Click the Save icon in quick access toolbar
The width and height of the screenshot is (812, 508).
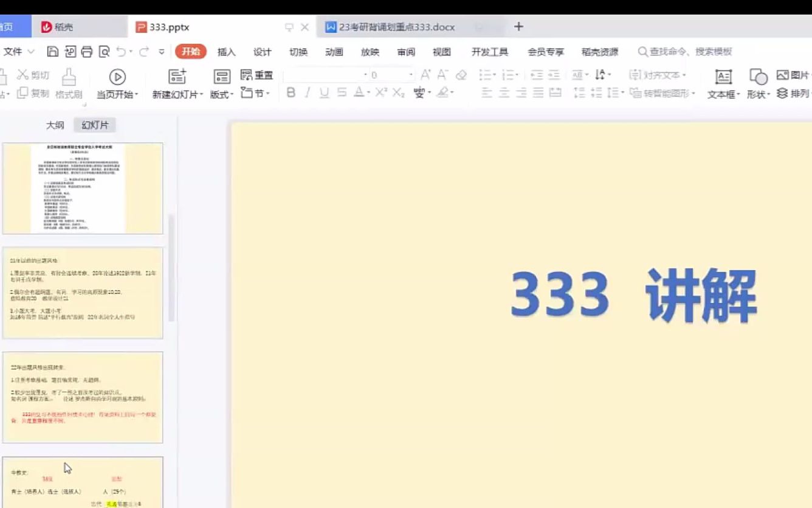click(53, 52)
